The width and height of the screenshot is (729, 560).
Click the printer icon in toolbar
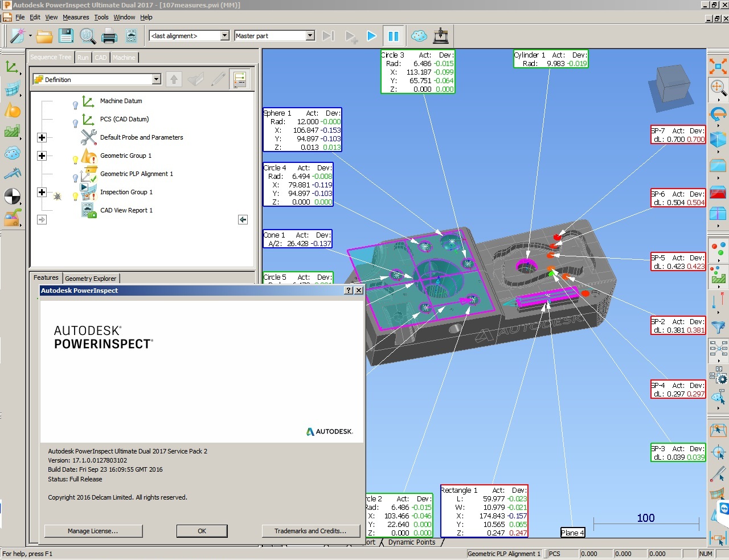(x=109, y=36)
